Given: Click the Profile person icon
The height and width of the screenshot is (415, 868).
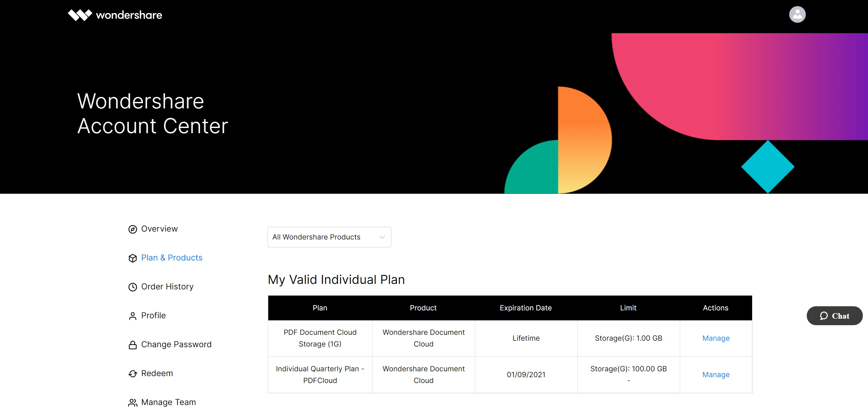Looking at the screenshot, I should pos(133,316).
